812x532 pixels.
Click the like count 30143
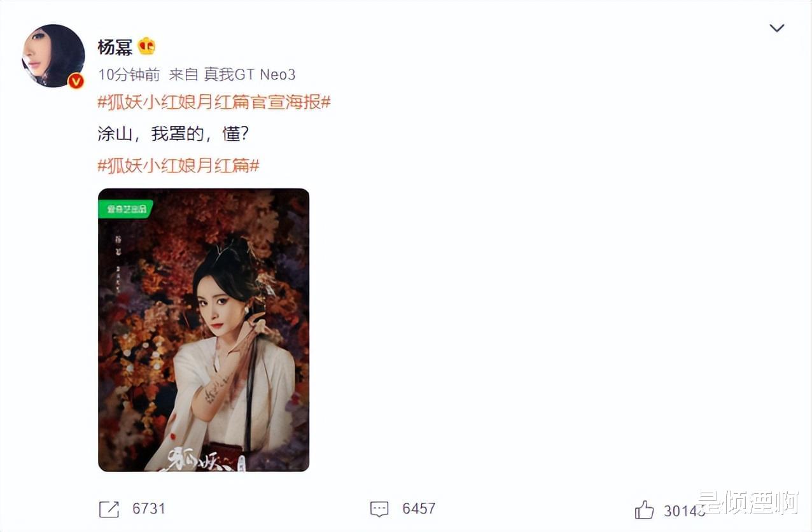pyautogui.click(x=685, y=510)
